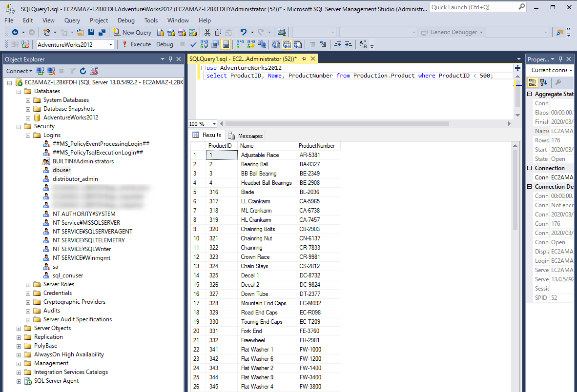
Task: Click the Cut scissors icon
Action: pyautogui.click(x=207, y=32)
